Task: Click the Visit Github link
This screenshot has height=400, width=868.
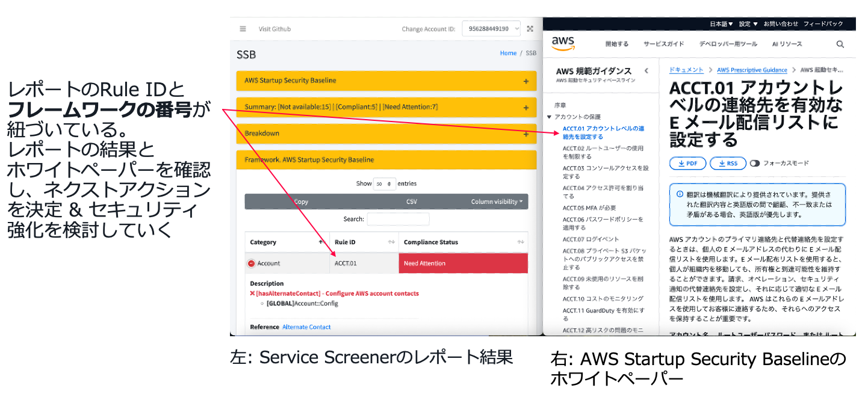Action: tap(274, 29)
